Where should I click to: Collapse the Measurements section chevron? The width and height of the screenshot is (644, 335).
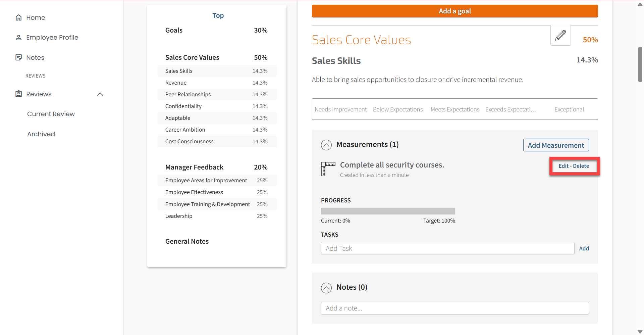326,145
